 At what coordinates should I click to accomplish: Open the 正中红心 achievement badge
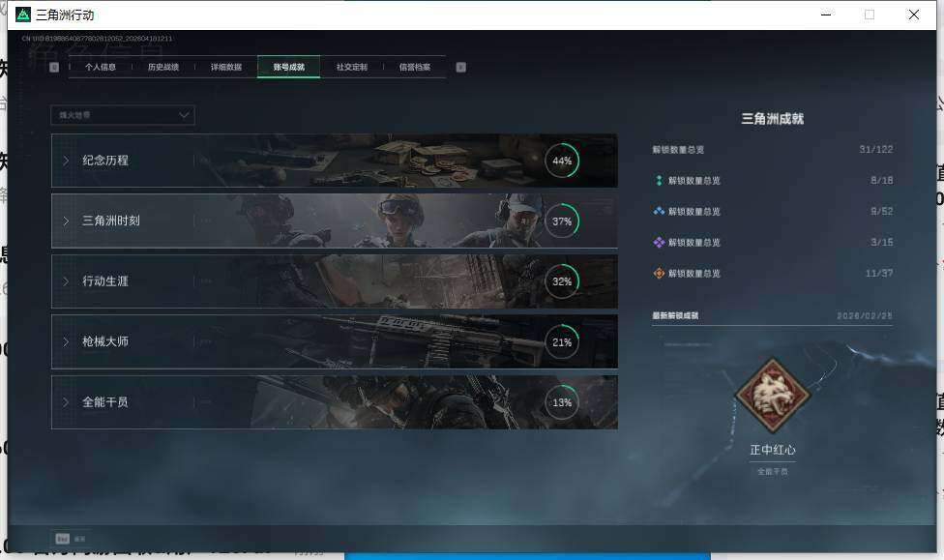click(773, 396)
